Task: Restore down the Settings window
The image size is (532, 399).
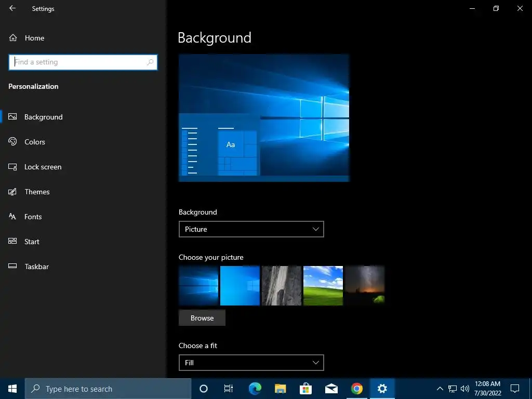Action: tap(496, 8)
